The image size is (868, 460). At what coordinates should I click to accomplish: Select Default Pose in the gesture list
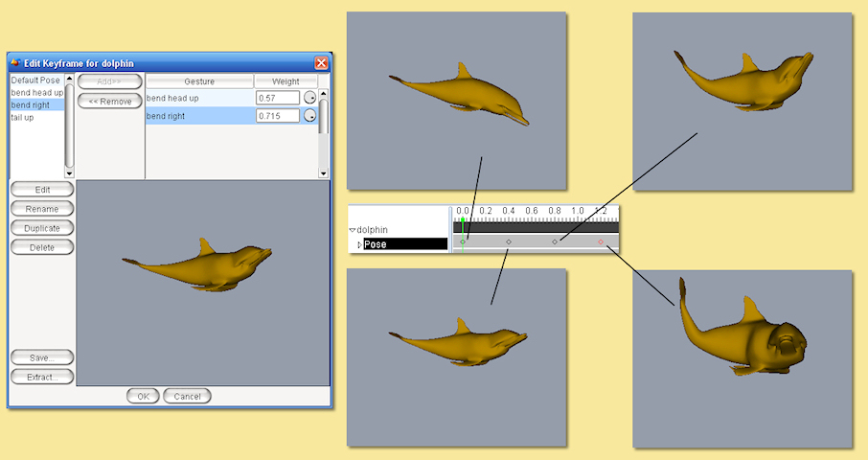(35, 80)
